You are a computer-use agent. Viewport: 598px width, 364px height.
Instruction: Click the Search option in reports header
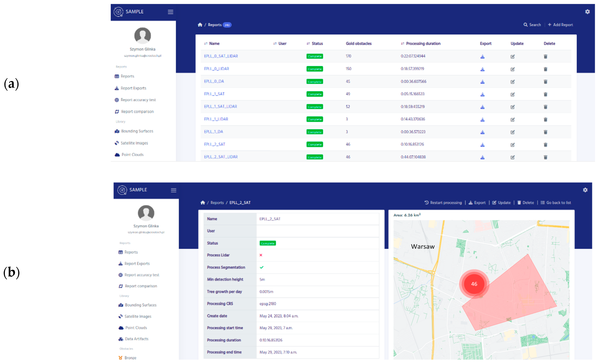pos(532,25)
